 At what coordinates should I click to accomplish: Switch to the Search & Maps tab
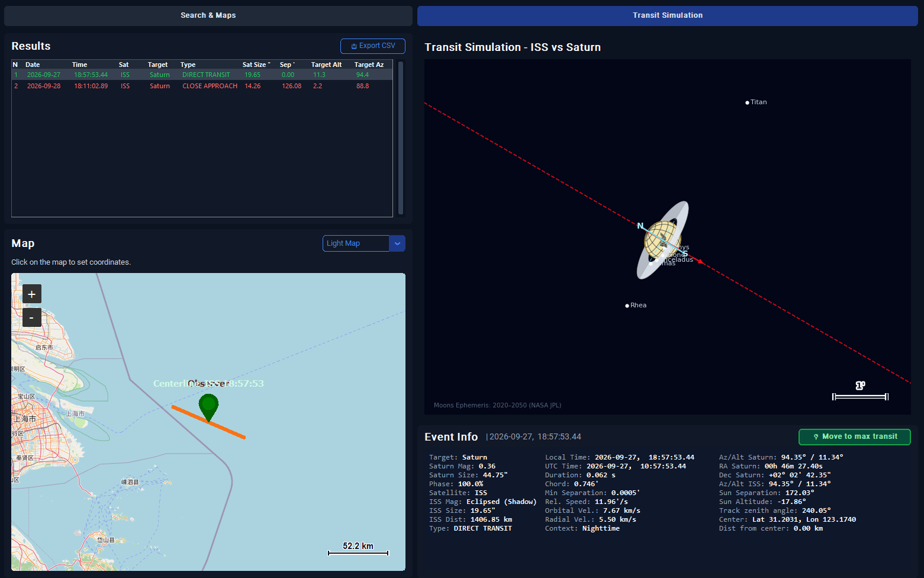[x=208, y=15]
